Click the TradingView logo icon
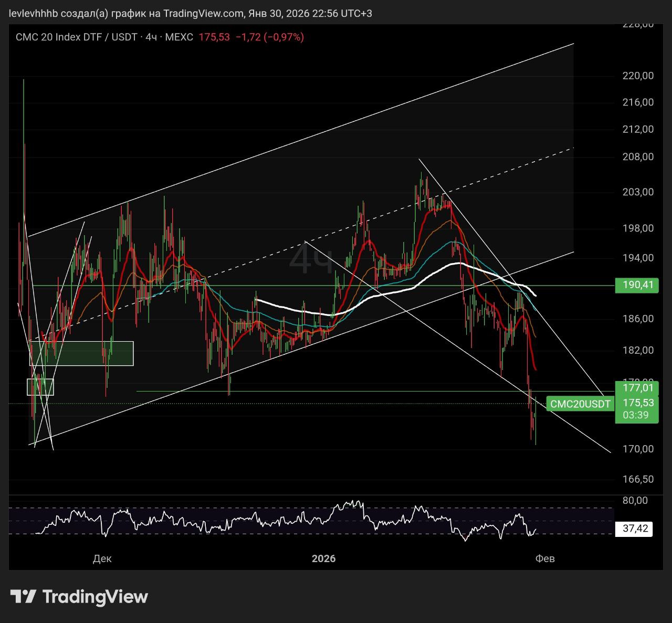 23,596
